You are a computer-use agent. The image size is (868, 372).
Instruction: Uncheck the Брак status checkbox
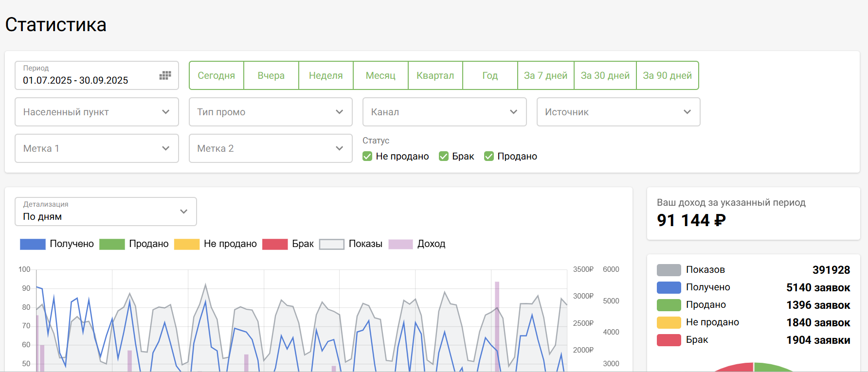pyautogui.click(x=444, y=156)
